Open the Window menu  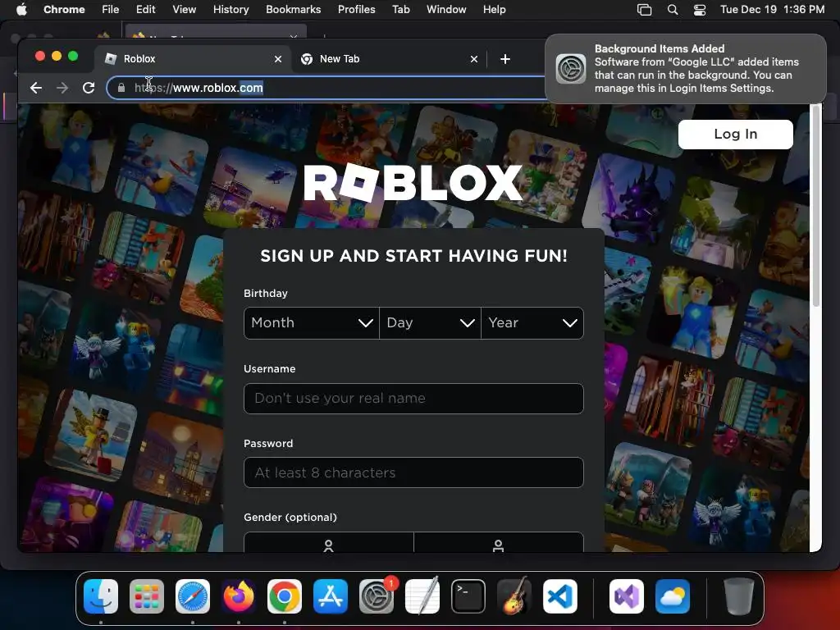pos(446,10)
